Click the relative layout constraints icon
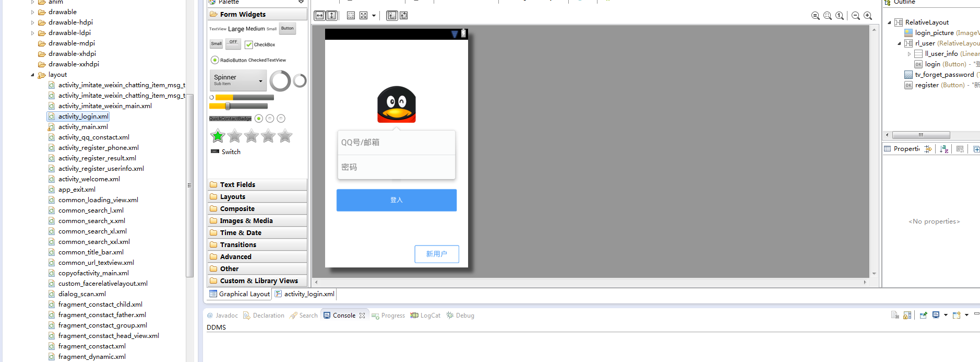Screen dimensions: 980x362 404,16
